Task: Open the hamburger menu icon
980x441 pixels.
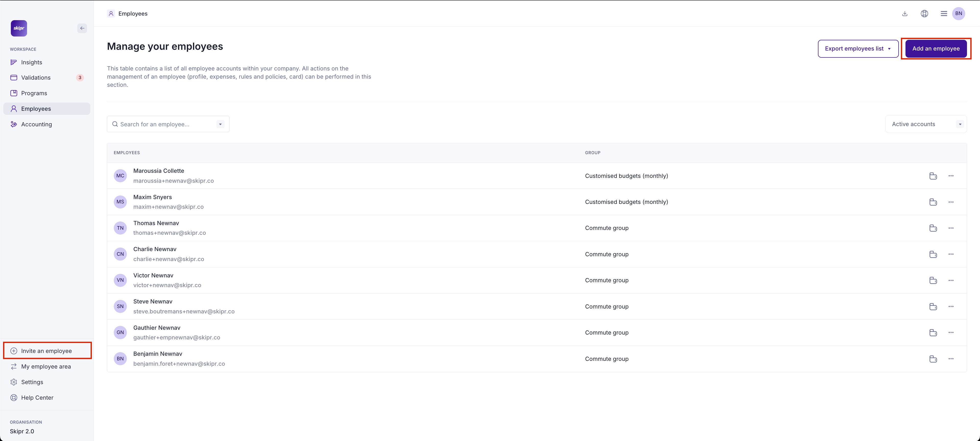Action: (x=944, y=14)
